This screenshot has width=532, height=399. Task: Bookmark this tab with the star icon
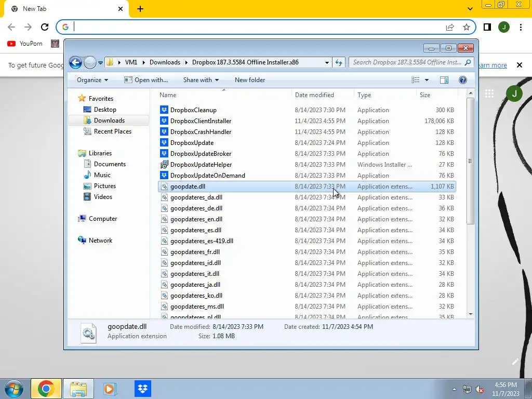[x=467, y=27]
